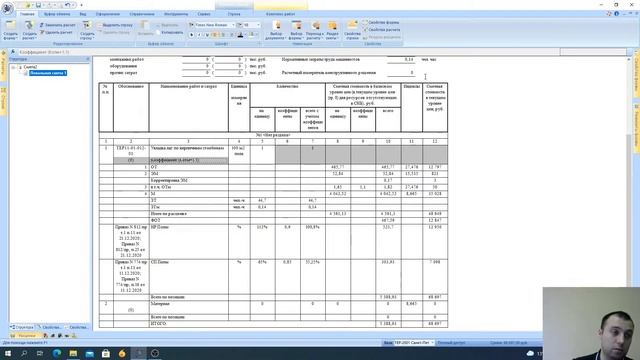
Task: Click Создать форму ribbon icon
Action: point(10,30)
